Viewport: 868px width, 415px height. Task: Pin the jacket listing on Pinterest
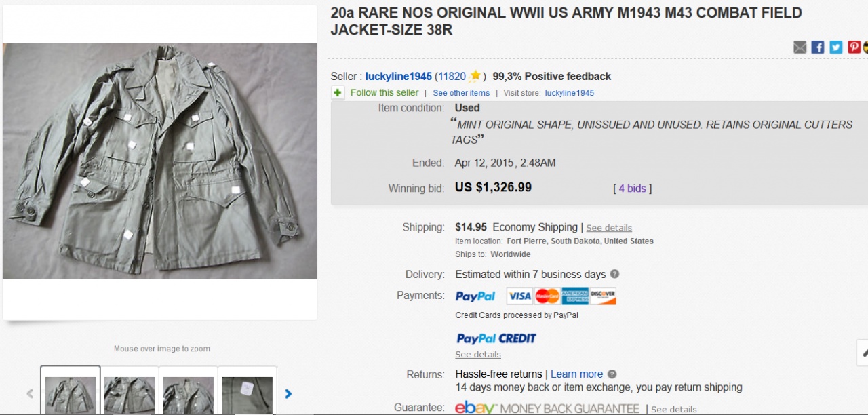tap(854, 47)
